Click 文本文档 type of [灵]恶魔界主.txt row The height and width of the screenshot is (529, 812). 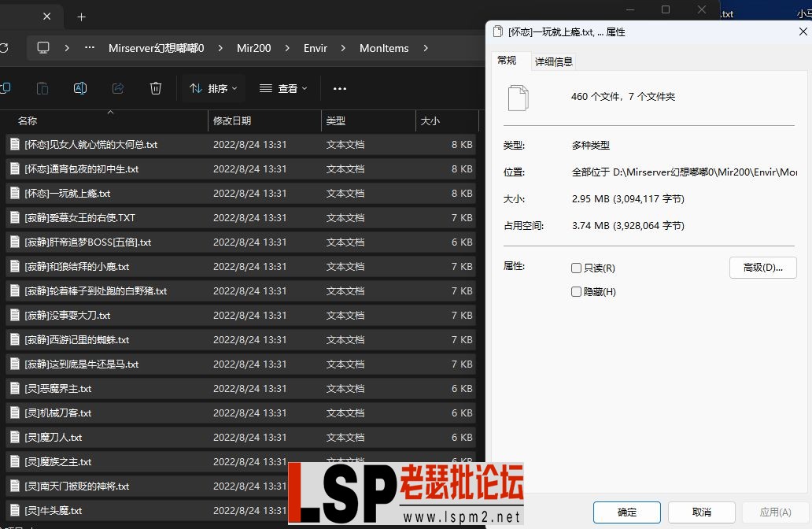coord(345,388)
